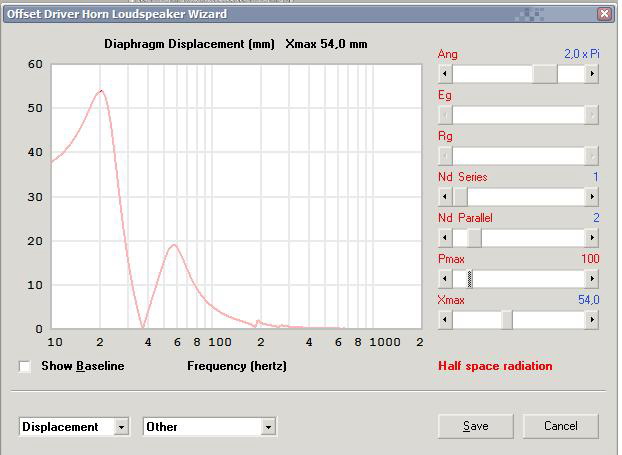622x455 pixels.
Task: Click the Pmax slider thumb
Action: coord(469,278)
